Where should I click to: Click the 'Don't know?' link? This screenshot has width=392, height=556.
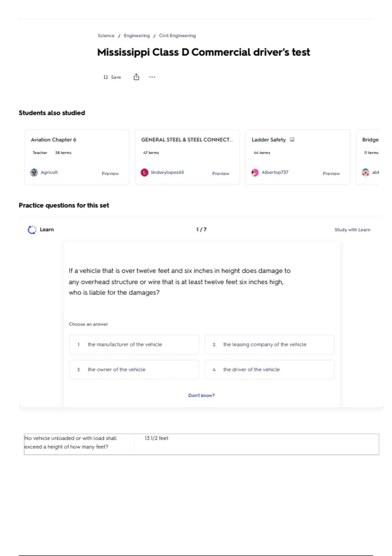click(201, 395)
